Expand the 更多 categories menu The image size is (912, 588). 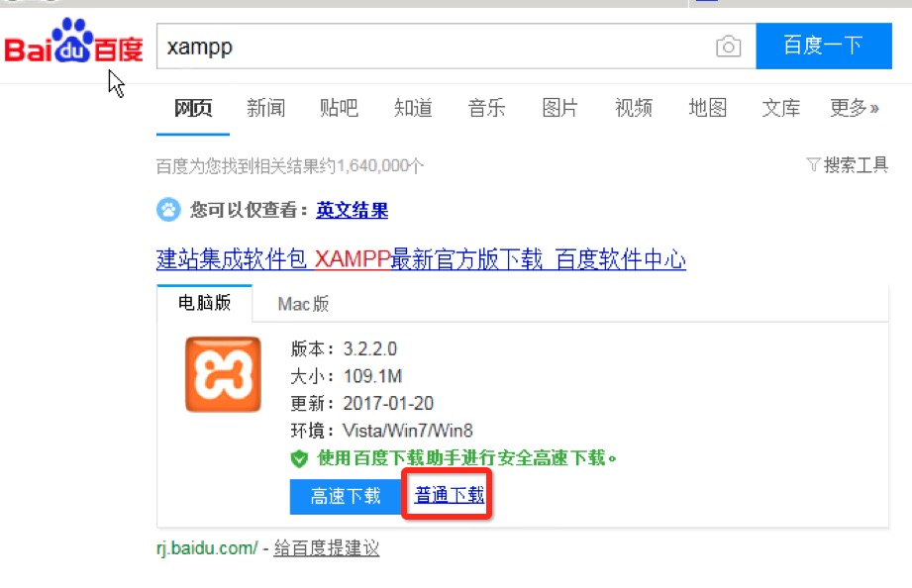[x=854, y=108]
